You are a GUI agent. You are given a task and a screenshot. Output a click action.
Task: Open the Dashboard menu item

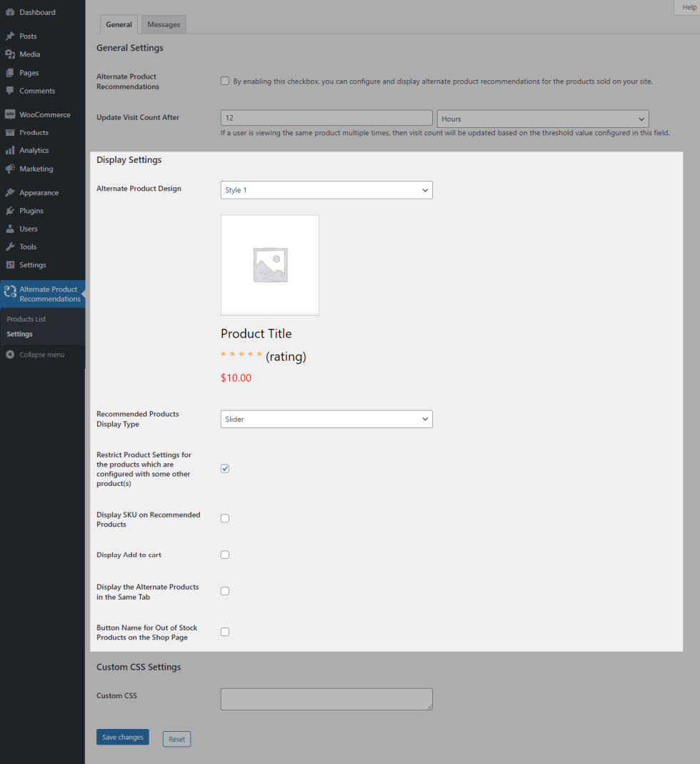coord(42,12)
